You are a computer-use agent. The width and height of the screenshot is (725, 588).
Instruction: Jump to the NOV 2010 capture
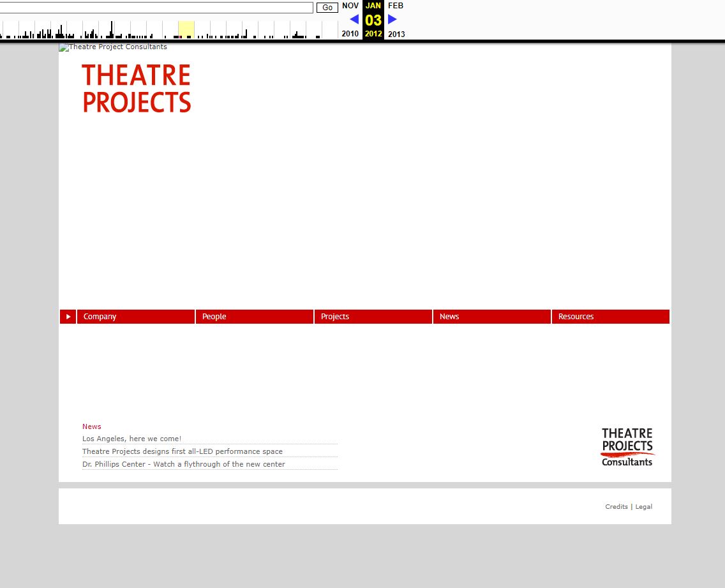pos(350,6)
